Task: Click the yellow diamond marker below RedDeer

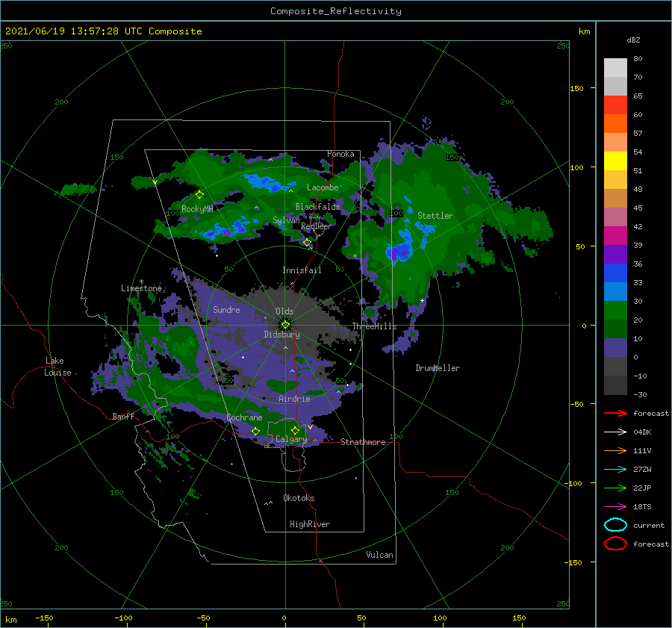Action: click(307, 243)
